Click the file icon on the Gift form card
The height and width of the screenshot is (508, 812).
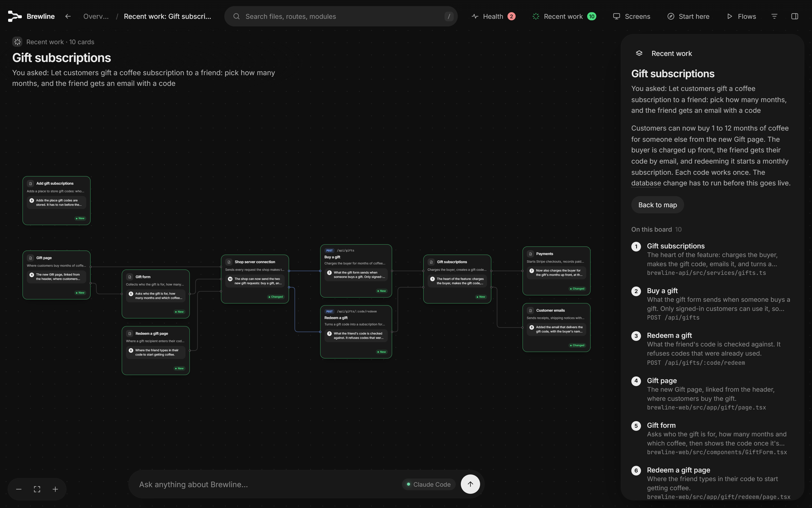tap(130, 277)
